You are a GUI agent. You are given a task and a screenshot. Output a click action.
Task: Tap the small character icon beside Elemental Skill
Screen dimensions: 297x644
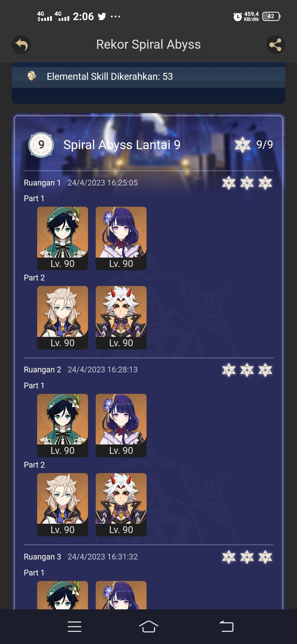coord(32,76)
